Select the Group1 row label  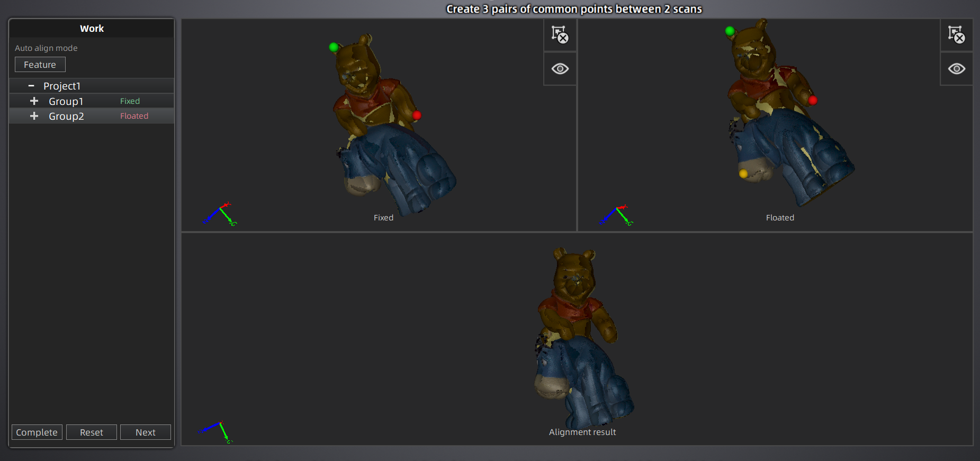click(x=66, y=101)
